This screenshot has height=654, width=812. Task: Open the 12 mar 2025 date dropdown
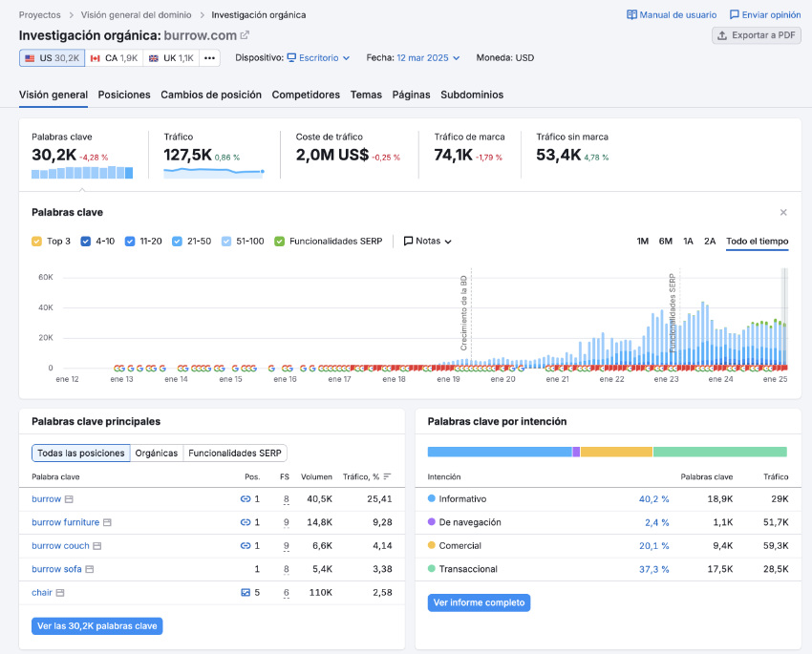click(x=428, y=58)
